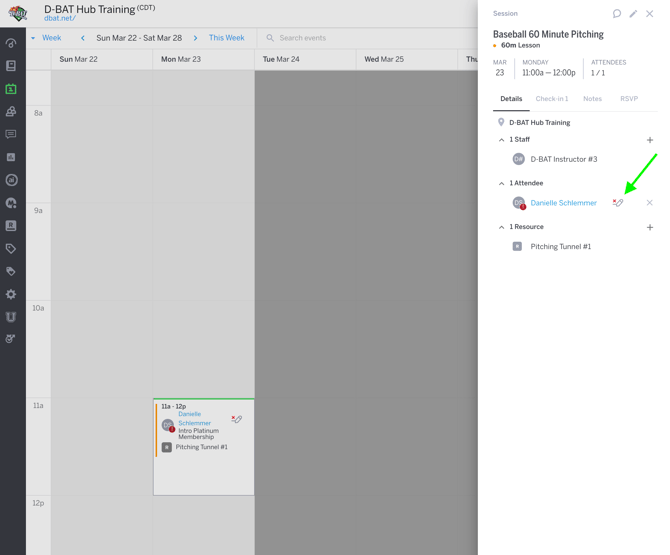Image resolution: width=670 pixels, height=555 pixels.
Task: Click D-BAT Instructor #3 name
Action: (x=564, y=159)
